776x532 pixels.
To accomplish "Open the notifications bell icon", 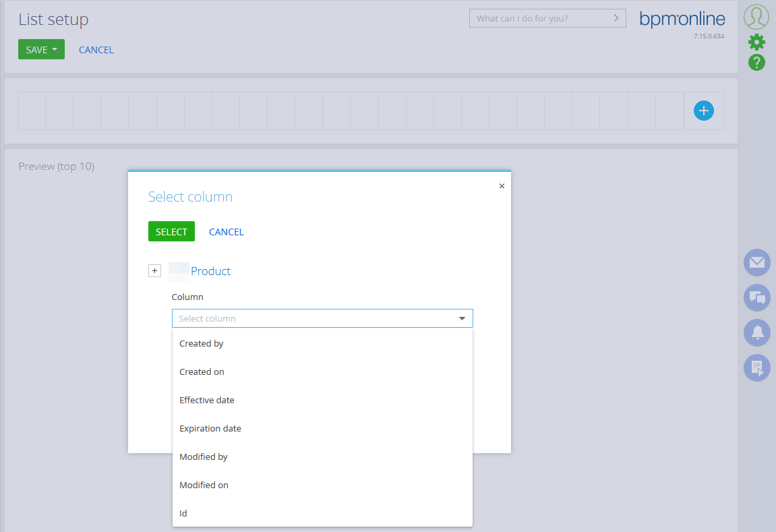I will 756,332.
